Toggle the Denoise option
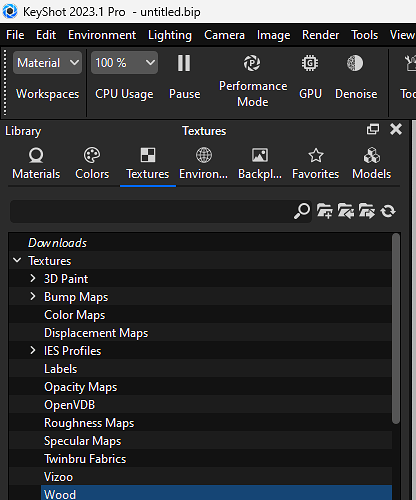Viewport: 416px width, 500px height. (x=355, y=63)
